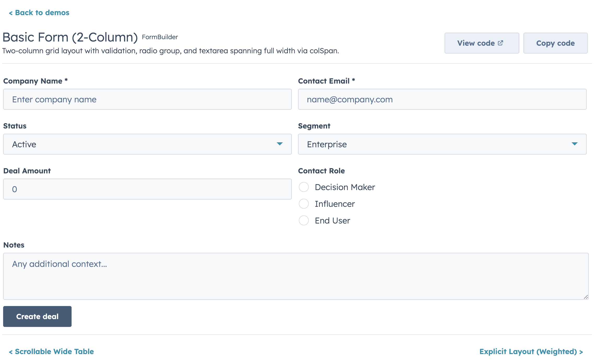
Task: Open the Segment dropdown showing Enterprise
Action: point(442,144)
